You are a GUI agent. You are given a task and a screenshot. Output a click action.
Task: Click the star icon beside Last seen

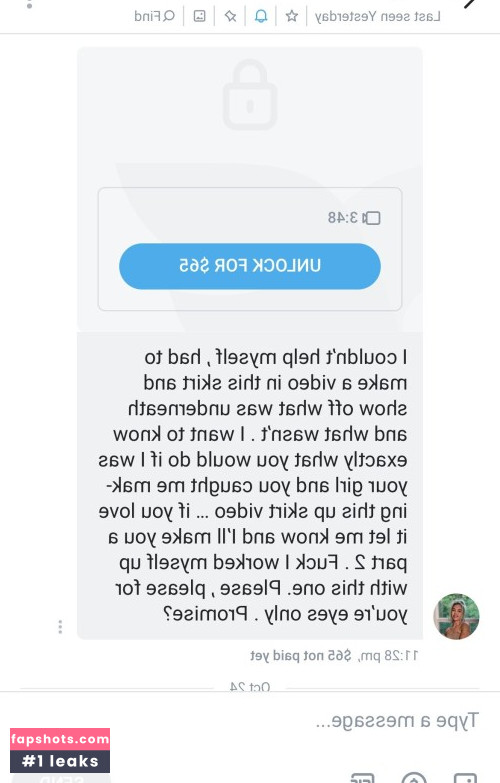coord(292,16)
